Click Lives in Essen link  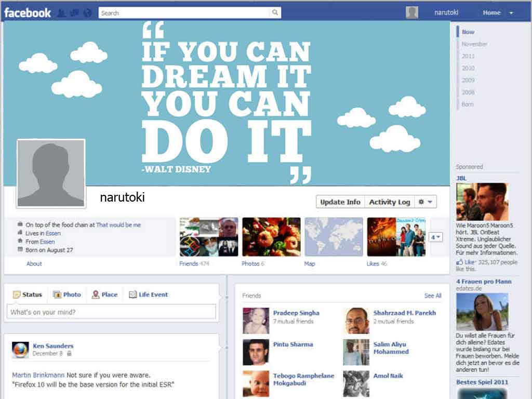(x=53, y=233)
